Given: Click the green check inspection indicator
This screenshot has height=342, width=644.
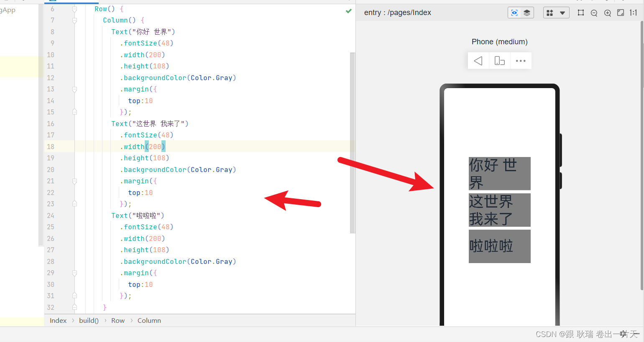Looking at the screenshot, I should point(349,11).
